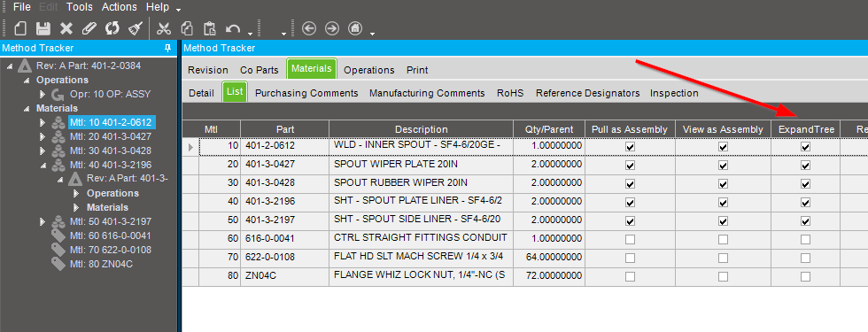Uncheck ExpandTree for 401-2-0612 row
This screenshot has width=868, height=332.
tap(805, 147)
